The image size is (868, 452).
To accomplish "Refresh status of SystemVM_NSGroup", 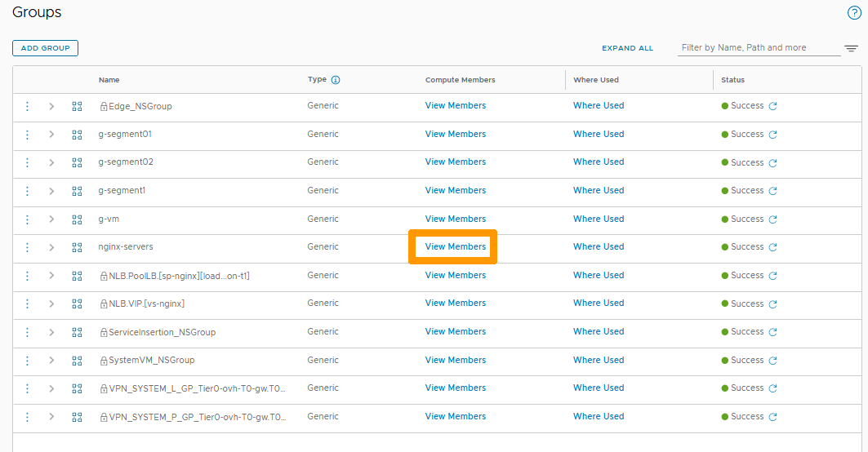I will click(772, 361).
